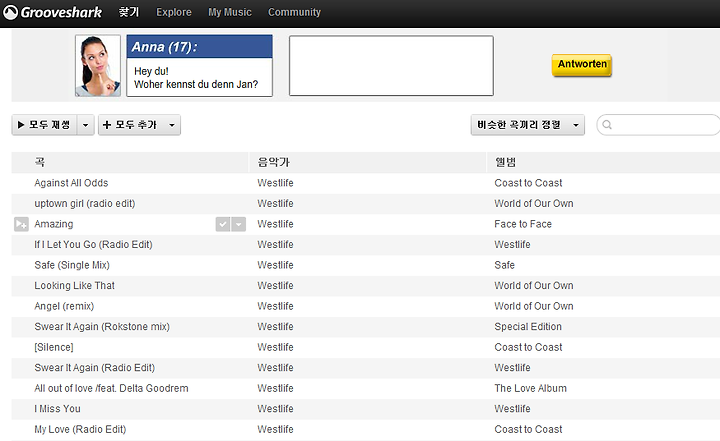
Task: Open Coast to Coast album for Against All Odds
Action: pyautogui.click(x=528, y=183)
